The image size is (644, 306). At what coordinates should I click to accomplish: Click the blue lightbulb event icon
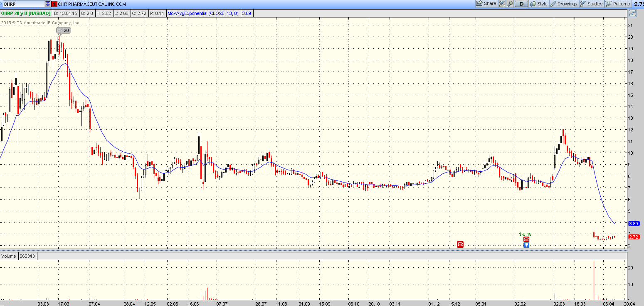click(x=526, y=245)
